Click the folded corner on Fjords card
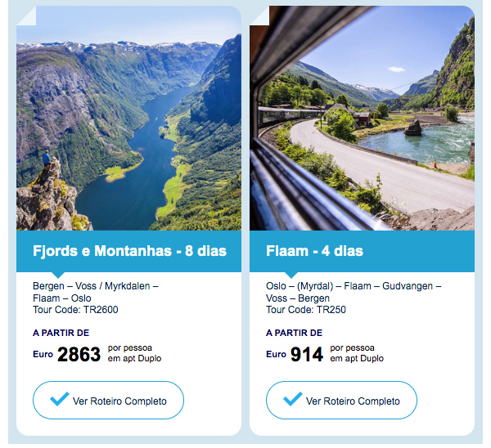 26,16
